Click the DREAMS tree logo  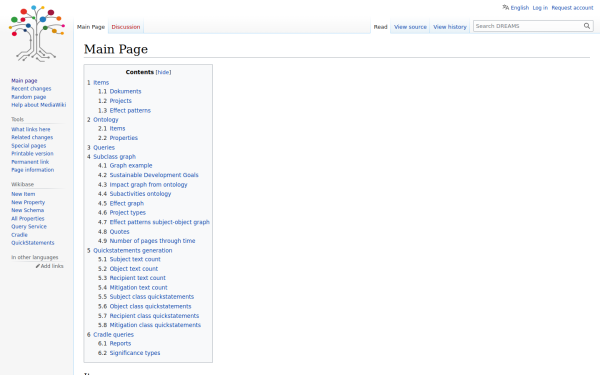pos(37,34)
